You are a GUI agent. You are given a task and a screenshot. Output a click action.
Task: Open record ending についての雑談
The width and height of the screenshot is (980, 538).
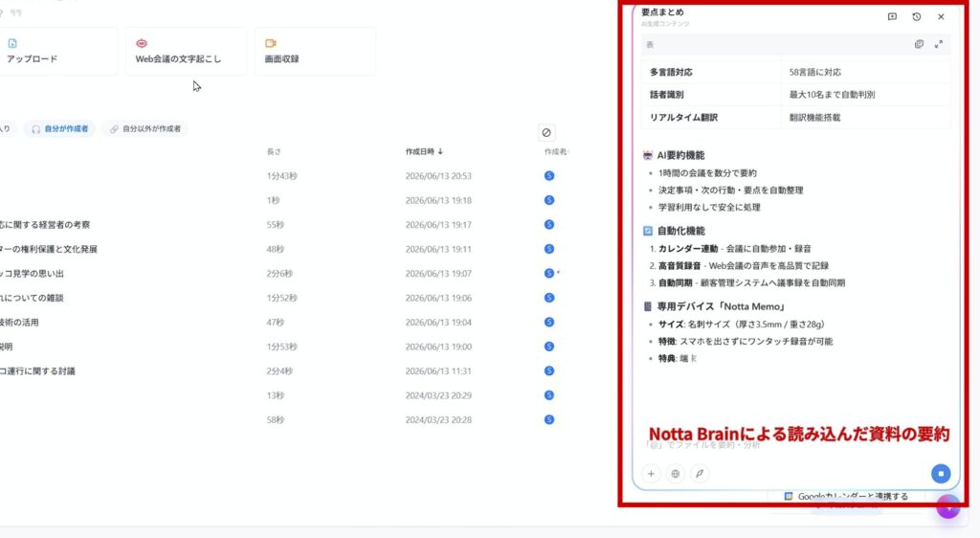click(32, 298)
